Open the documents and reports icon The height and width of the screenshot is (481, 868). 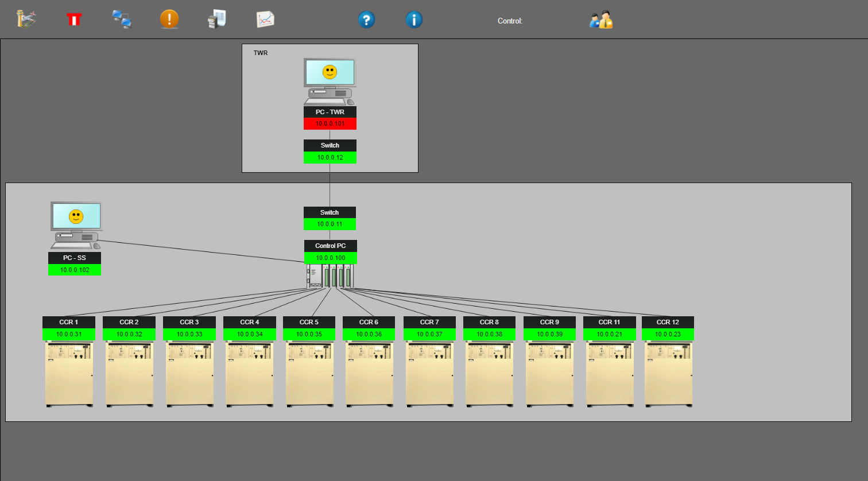coord(216,20)
